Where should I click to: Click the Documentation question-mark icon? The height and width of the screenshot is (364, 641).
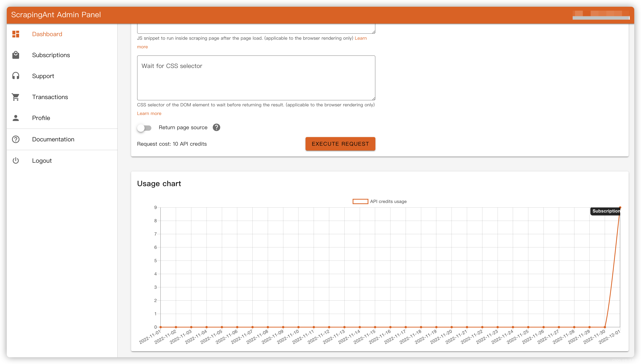tap(16, 139)
